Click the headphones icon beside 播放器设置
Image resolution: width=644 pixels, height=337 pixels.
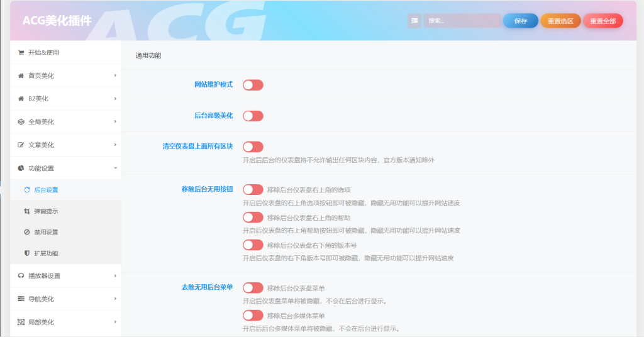(21, 276)
